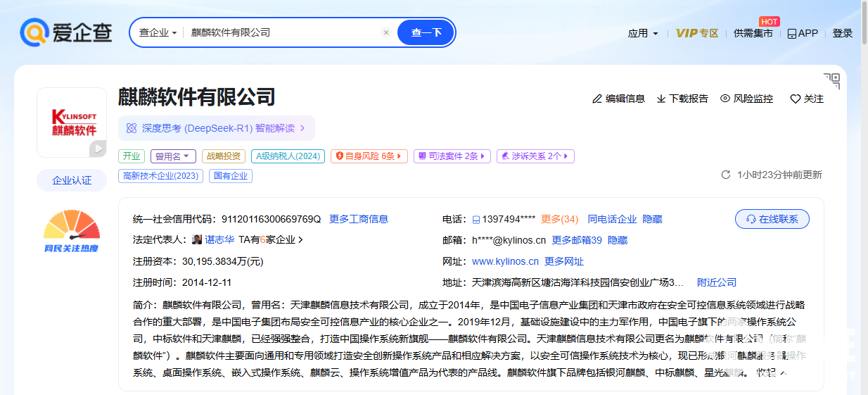
Task: Hide the phone number with 隐藏
Action: coord(652,219)
